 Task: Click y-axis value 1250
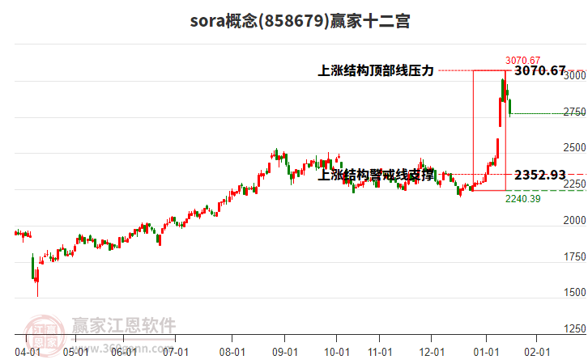pyautogui.click(x=574, y=328)
